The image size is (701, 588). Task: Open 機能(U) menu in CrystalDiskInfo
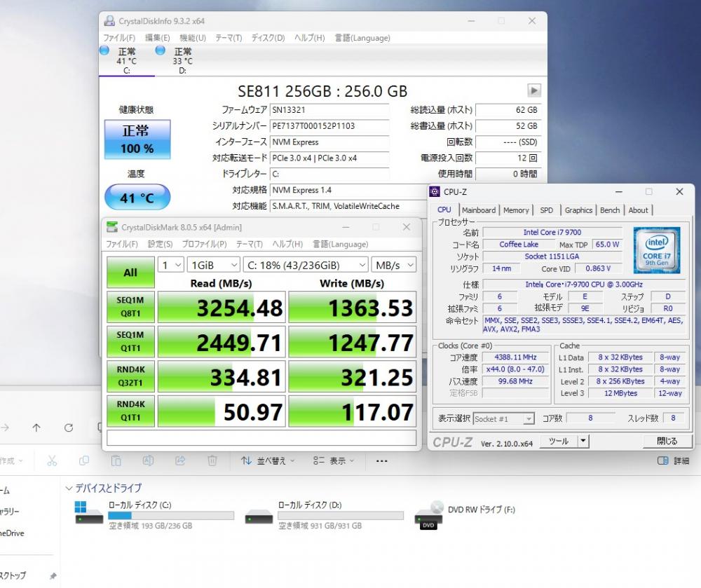click(x=193, y=38)
